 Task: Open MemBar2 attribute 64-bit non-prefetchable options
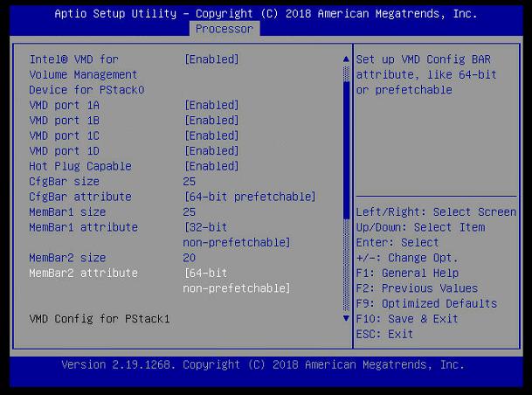tap(237, 281)
